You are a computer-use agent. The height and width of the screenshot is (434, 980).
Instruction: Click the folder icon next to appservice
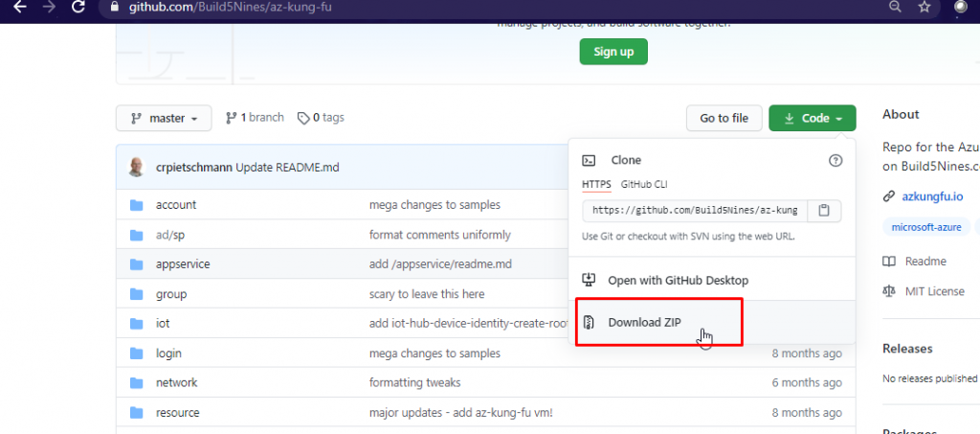(136, 263)
